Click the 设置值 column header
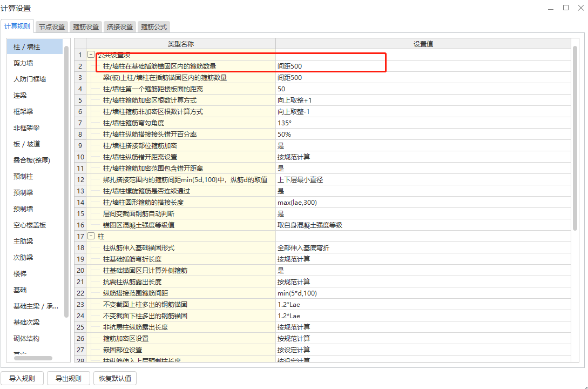Viewport: 588px width, 389px height. (423, 44)
